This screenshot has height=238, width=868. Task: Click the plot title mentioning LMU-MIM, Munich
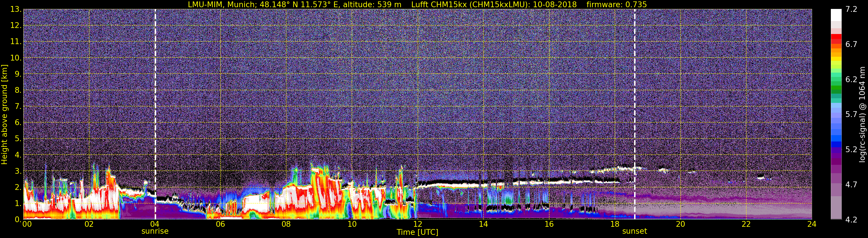417,4
